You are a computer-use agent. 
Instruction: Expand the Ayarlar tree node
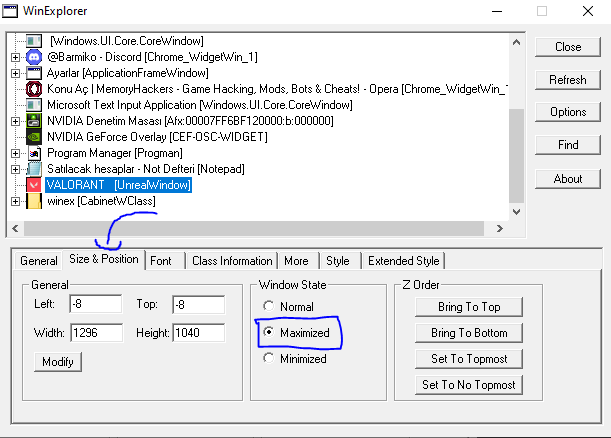pos(15,73)
